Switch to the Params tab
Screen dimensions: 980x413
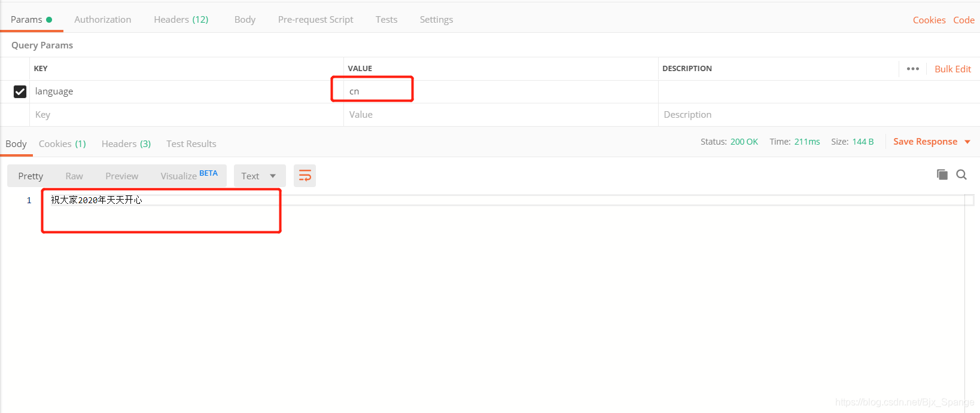[31, 19]
